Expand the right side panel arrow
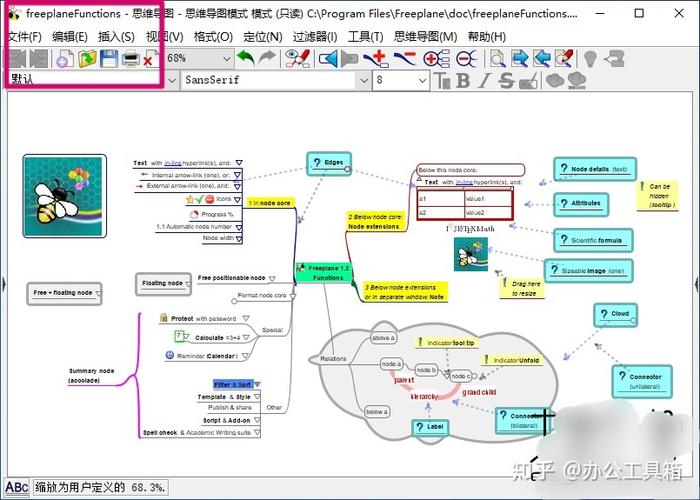 [x=696, y=283]
